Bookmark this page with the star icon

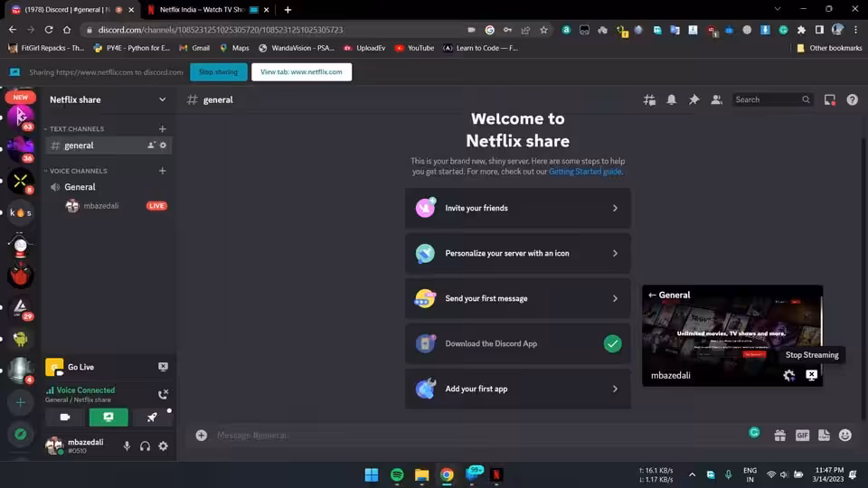click(x=543, y=30)
